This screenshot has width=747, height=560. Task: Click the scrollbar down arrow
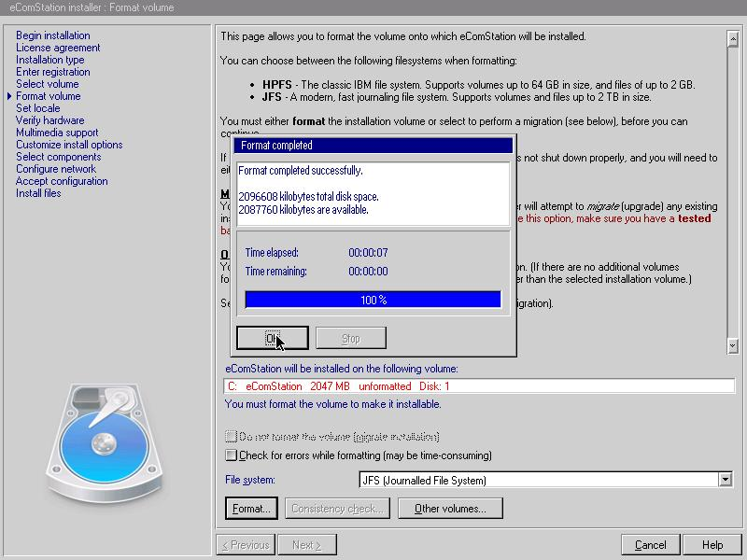point(733,345)
